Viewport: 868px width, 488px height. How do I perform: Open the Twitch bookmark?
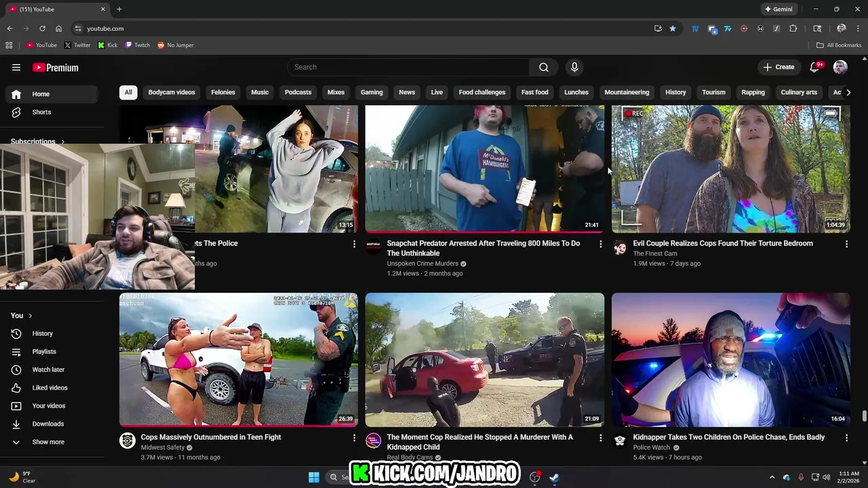[138, 45]
